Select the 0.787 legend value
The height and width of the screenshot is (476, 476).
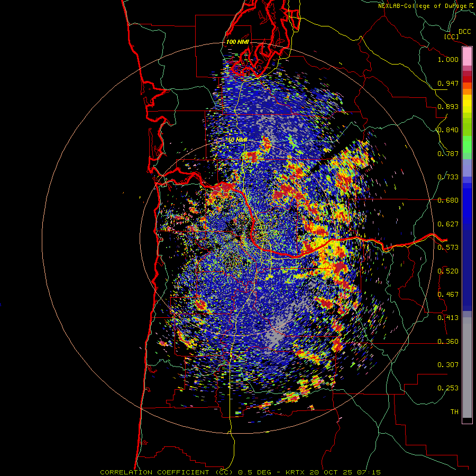coord(448,153)
